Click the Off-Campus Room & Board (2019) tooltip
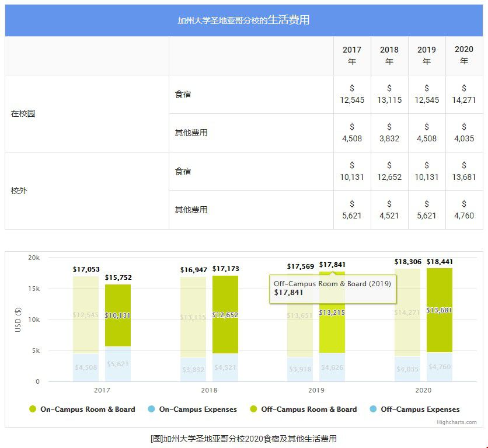Image resolution: width=488 pixels, height=448 pixels. pyautogui.click(x=332, y=288)
